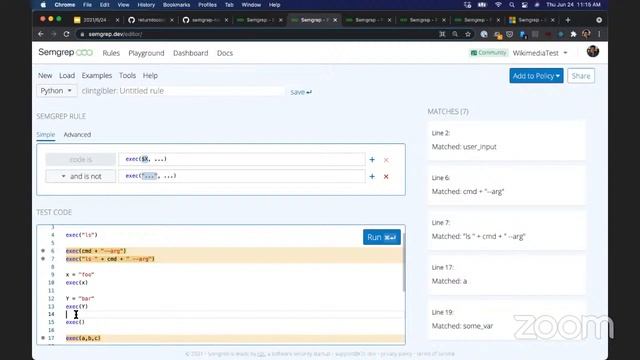Screen dimensions: 640x360
Task: Close the active Semgrep browser tab
Action: click(x=335, y=20)
